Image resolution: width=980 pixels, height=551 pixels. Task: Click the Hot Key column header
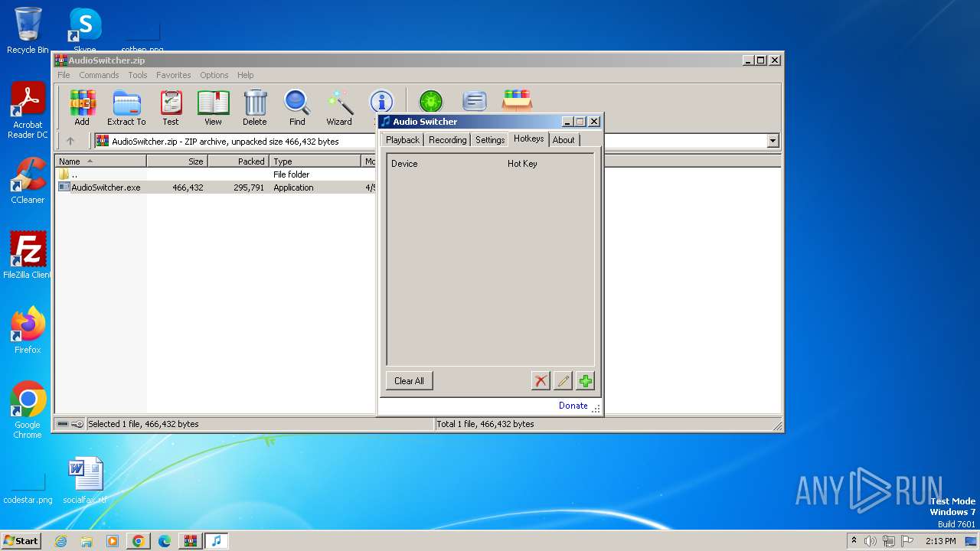(522, 164)
